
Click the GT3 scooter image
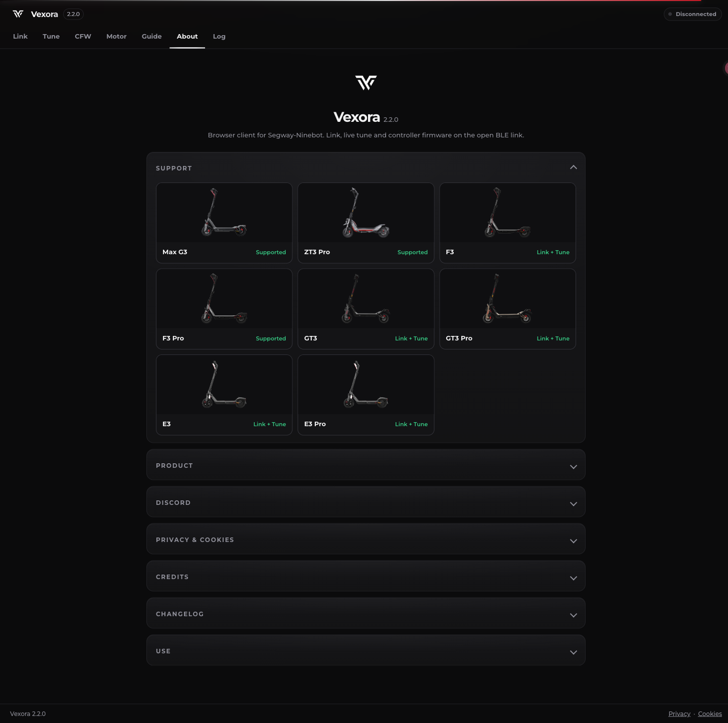pos(366,298)
